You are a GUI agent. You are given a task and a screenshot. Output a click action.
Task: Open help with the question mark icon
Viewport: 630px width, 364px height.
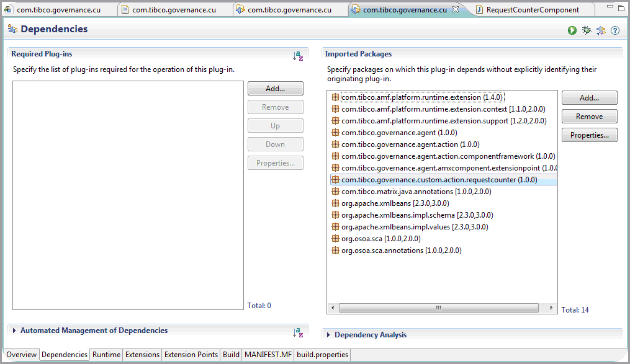point(615,30)
